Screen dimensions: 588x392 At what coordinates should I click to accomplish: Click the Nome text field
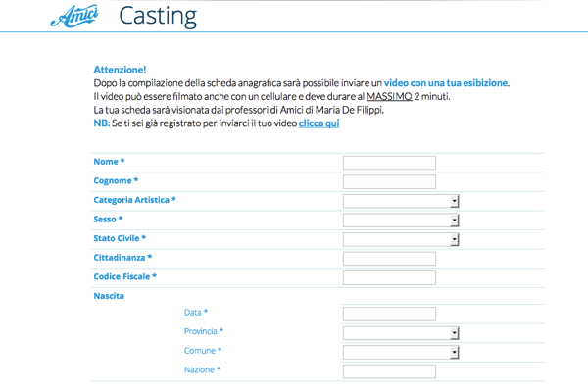click(389, 163)
